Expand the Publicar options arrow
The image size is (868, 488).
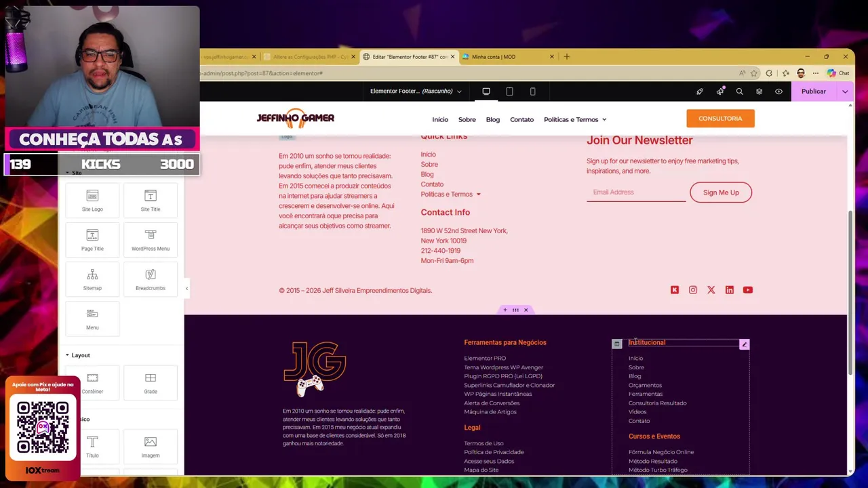[x=845, y=91]
